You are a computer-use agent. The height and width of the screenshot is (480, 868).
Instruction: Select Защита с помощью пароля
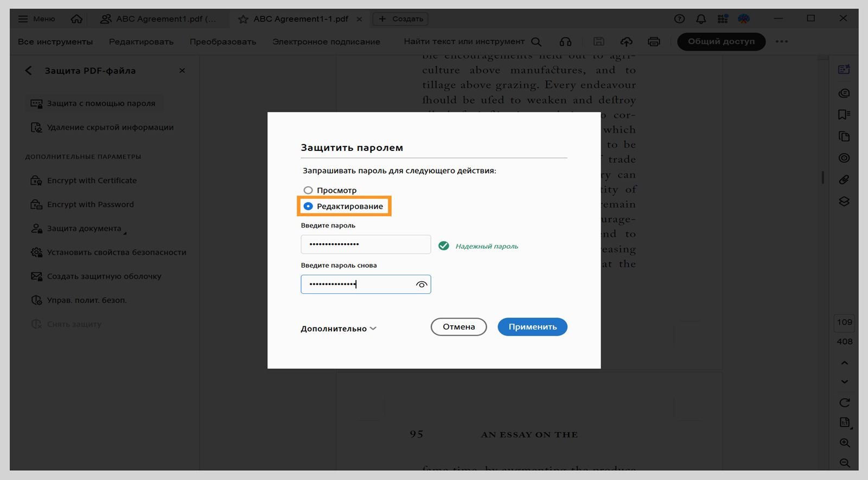click(94, 103)
